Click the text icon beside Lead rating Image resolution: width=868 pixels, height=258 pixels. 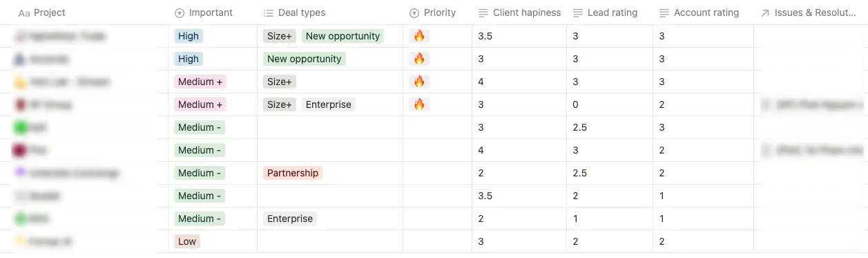(x=578, y=12)
